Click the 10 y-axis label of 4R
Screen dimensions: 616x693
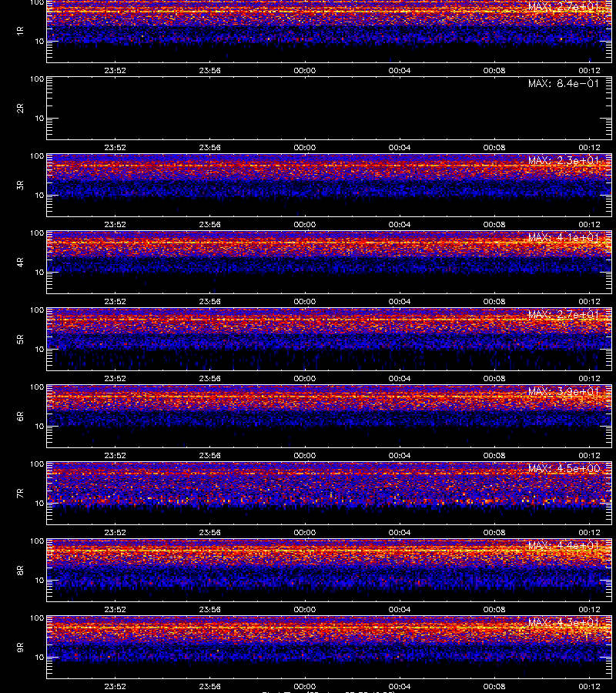39,273
